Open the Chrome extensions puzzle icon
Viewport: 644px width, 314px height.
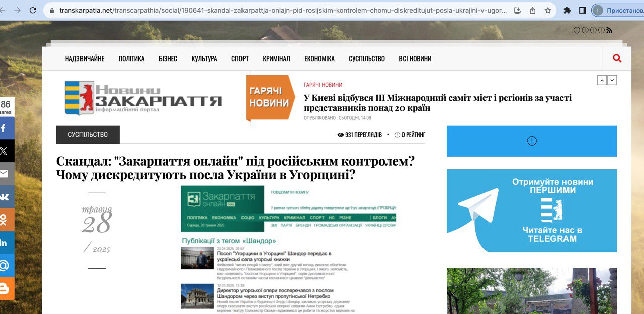567,10
